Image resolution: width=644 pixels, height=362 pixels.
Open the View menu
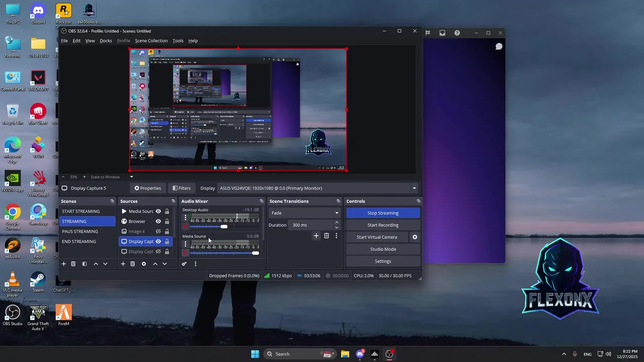click(90, 41)
